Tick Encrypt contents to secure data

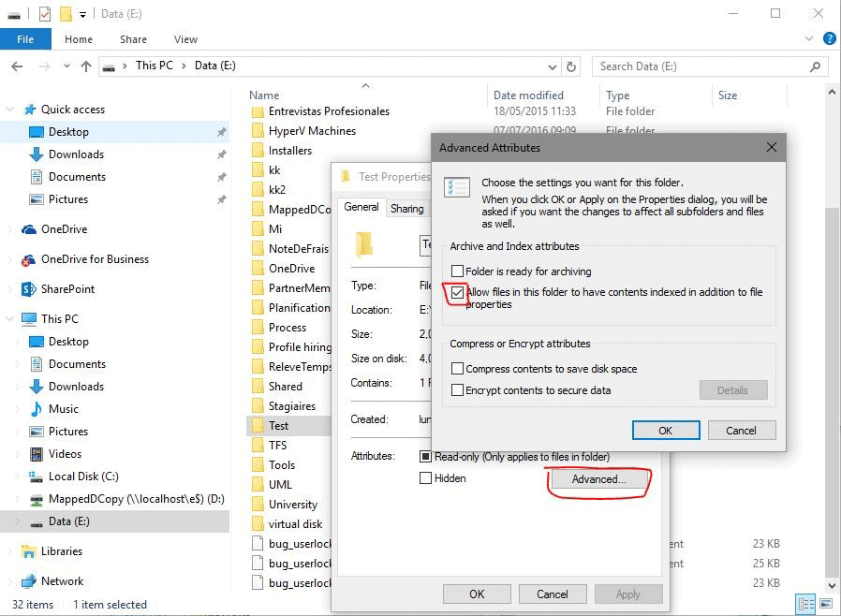[458, 390]
